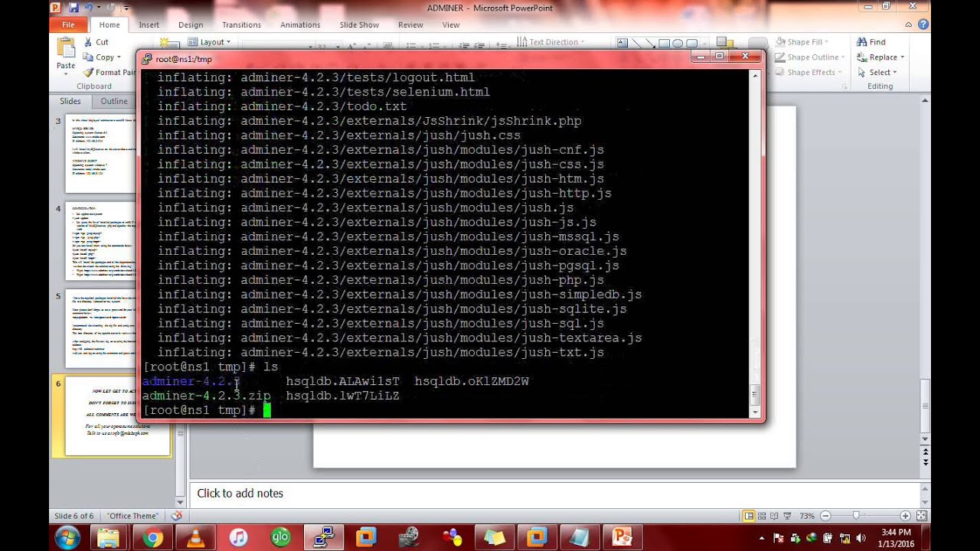
Task: Click the Undo icon in Quick Access Toolbar
Action: tap(89, 8)
